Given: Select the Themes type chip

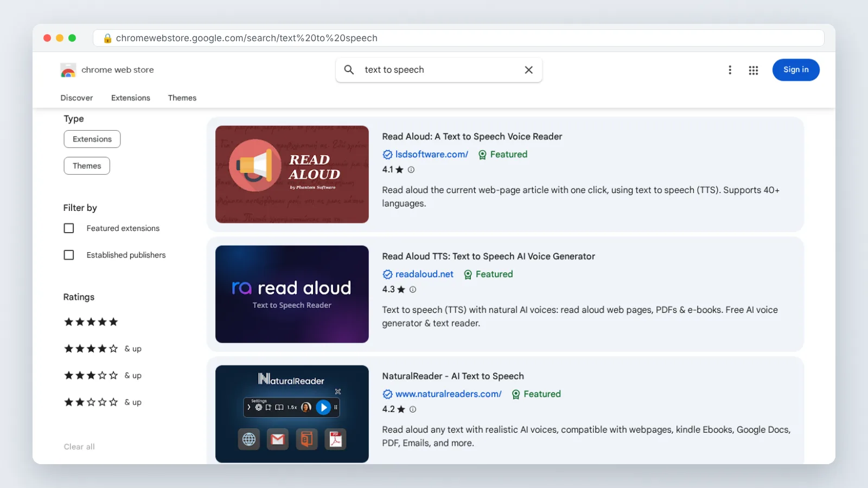Looking at the screenshot, I should click(x=87, y=166).
